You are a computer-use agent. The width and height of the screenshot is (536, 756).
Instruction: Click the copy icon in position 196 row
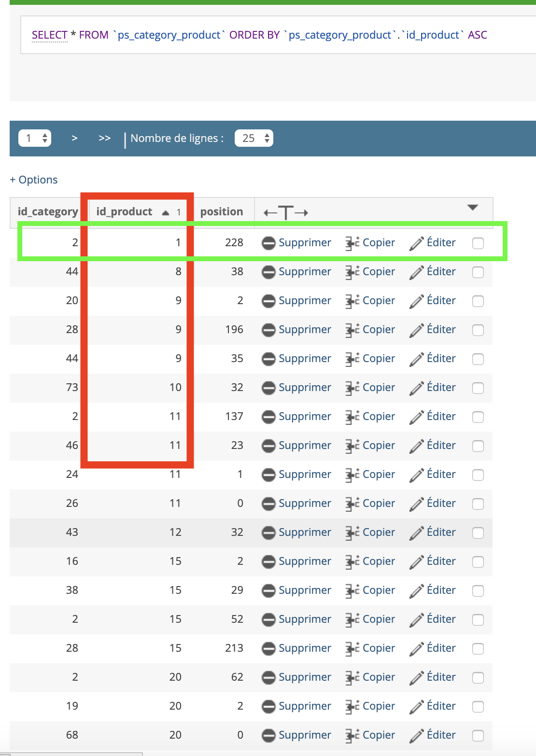point(352,330)
